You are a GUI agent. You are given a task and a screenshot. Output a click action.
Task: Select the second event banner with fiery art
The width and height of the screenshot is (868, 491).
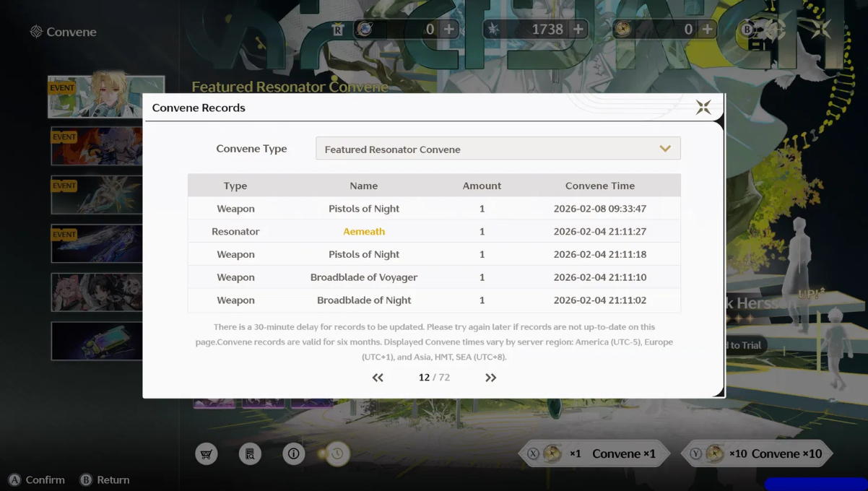[97, 146]
